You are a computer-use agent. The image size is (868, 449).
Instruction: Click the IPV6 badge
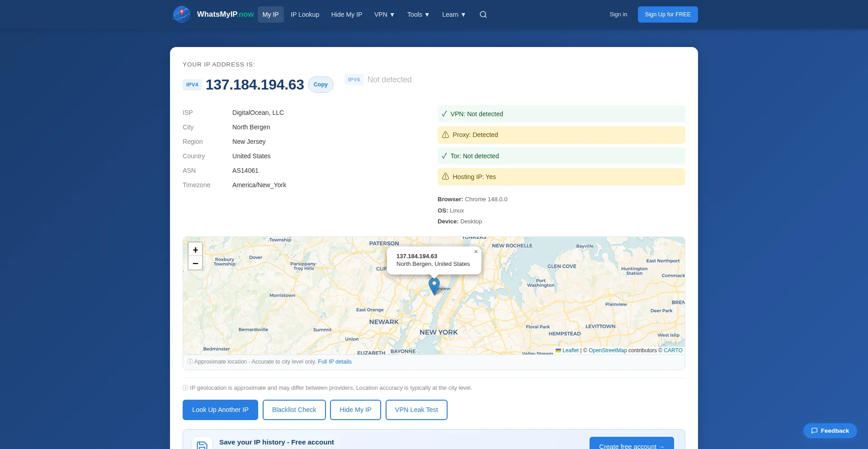354,80
